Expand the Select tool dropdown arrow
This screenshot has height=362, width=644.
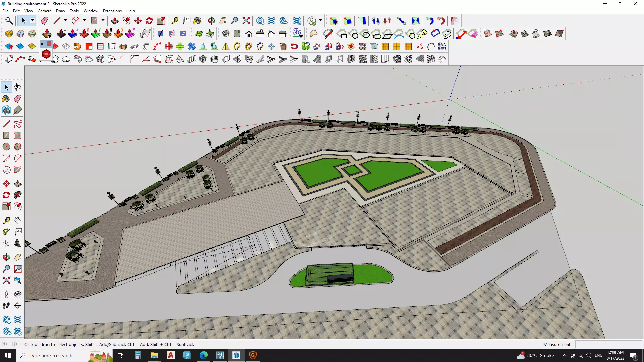pos(33,21)
